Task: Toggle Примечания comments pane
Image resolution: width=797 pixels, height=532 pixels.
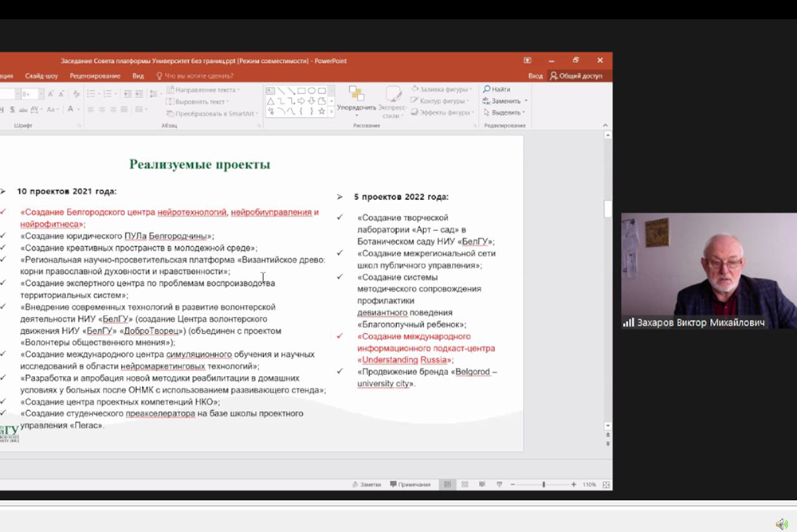Action: (410, 484)
